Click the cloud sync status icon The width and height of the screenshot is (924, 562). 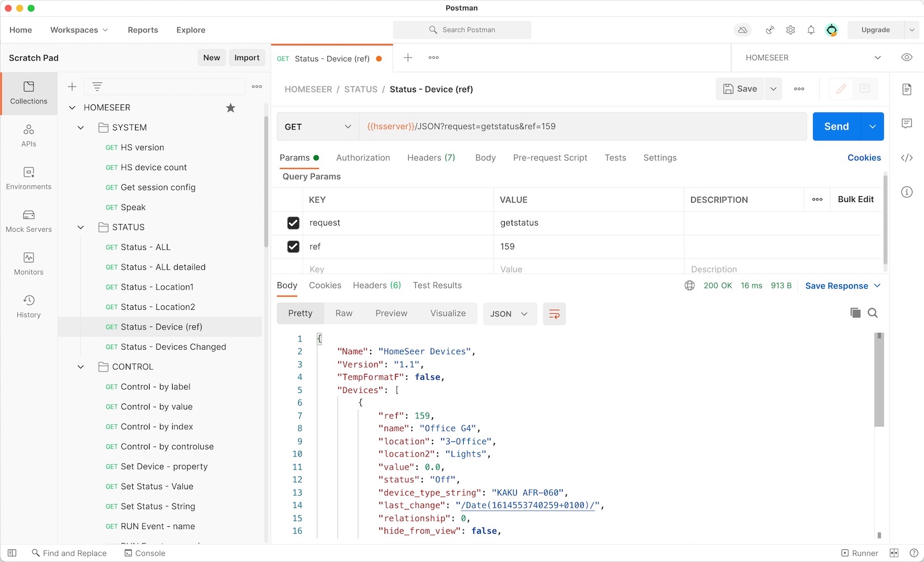[743, 30]
